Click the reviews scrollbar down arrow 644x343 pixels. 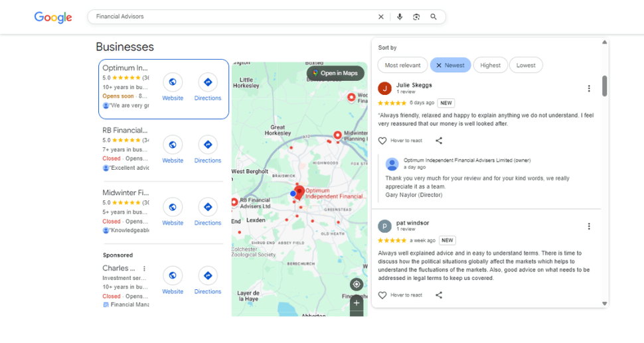pyautogui.click(x=605, y=304)
